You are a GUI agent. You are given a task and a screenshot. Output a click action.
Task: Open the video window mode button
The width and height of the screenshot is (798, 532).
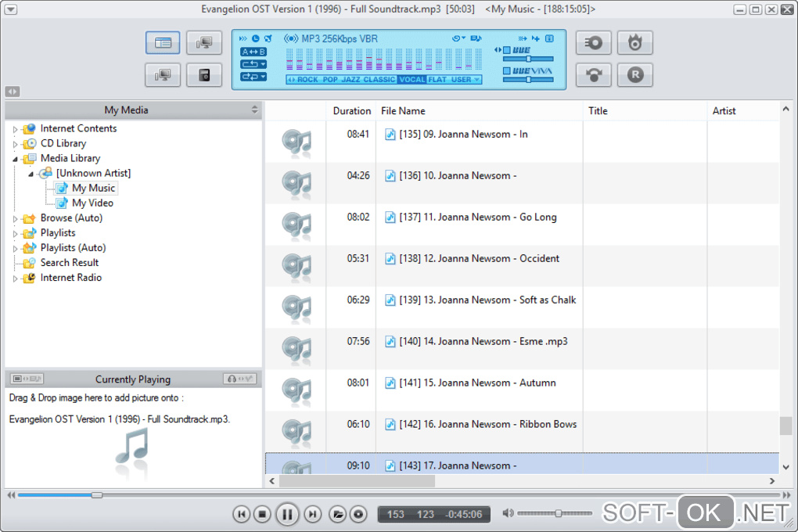[204, 43]
